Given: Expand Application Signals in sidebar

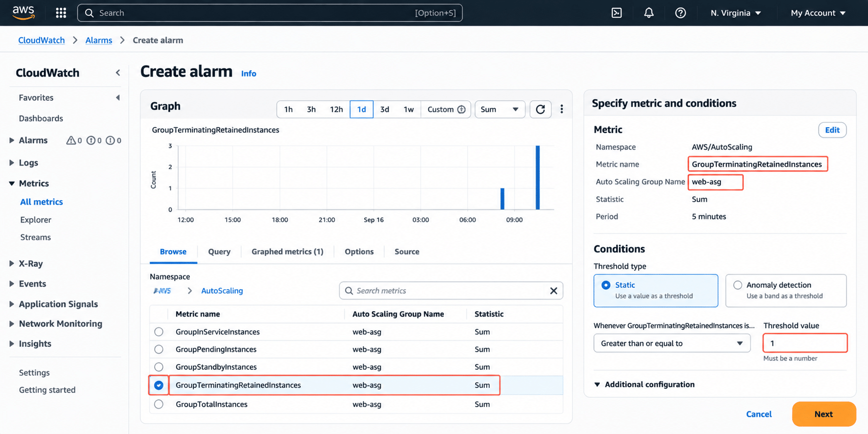Looking at the screenshot, I should tap(12, 304).
